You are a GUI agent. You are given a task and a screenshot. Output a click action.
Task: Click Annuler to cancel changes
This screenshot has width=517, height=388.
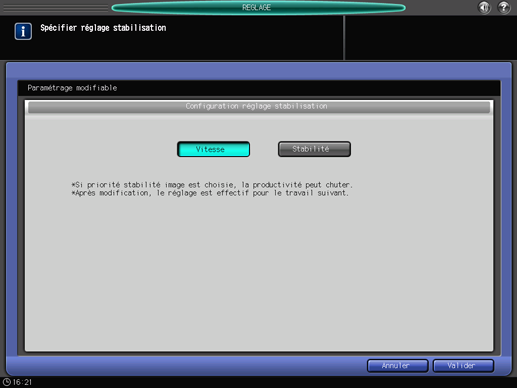click(x=398, y=366)
